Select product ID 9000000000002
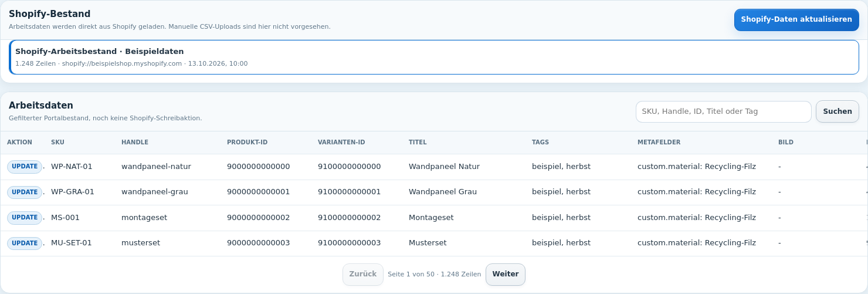 (259, 218)
